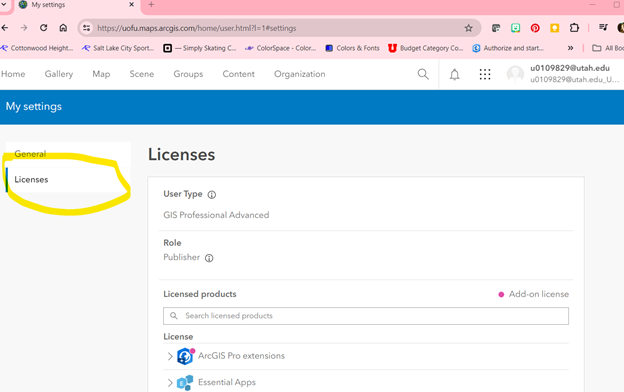Click the yellow extension icon in the toolbar
Image resolution: width=624 pixels, height=392 pixels.
pos(554,28)
